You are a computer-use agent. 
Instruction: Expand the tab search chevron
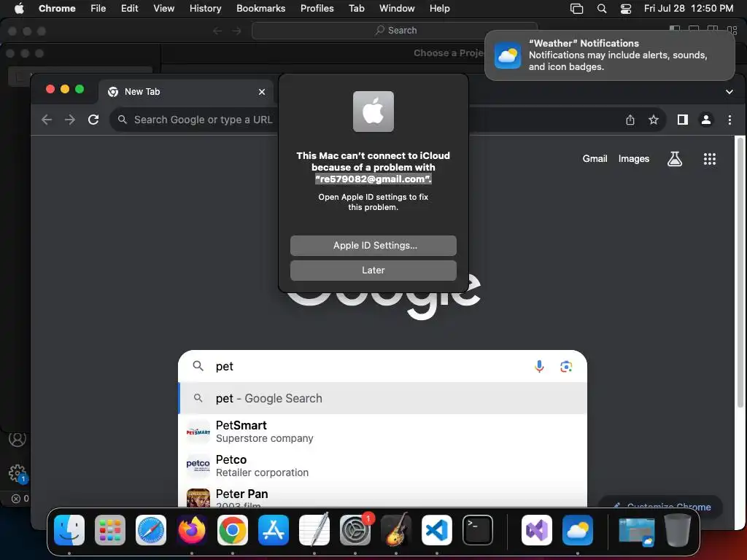click(x=729, y=92)
